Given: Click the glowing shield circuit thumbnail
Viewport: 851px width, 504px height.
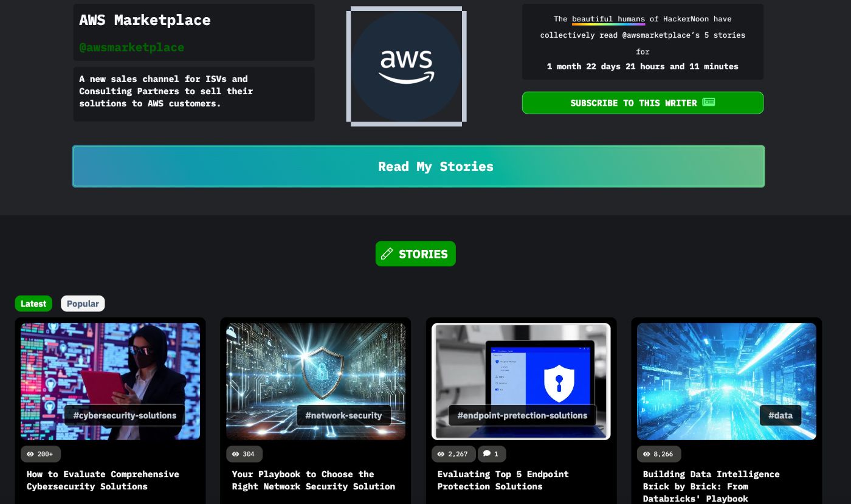Looking at the screenshot, I should click(315, 381).
